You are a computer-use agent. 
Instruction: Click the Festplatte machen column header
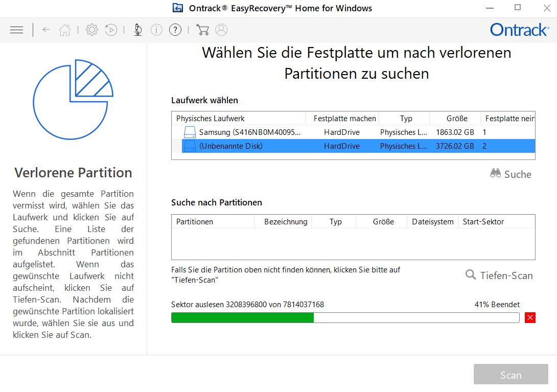point(342,119)
